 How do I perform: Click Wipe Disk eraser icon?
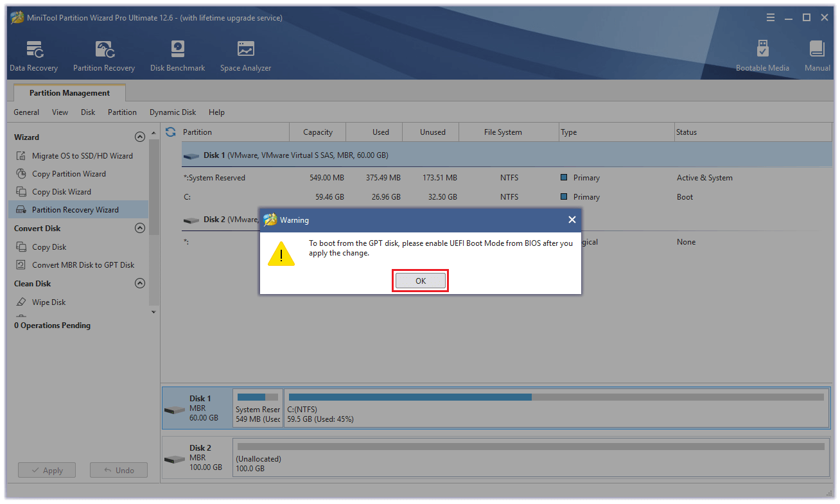[x=21, y=302]
